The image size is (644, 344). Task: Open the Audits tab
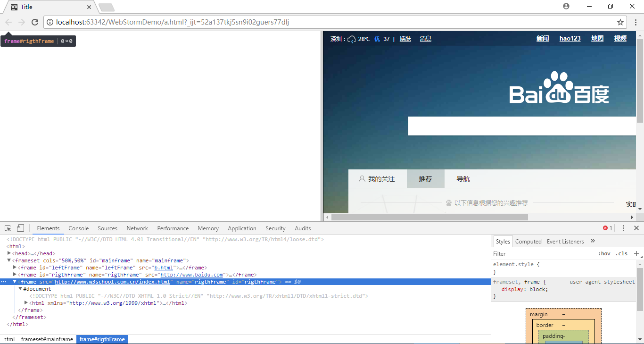point(303,228)
